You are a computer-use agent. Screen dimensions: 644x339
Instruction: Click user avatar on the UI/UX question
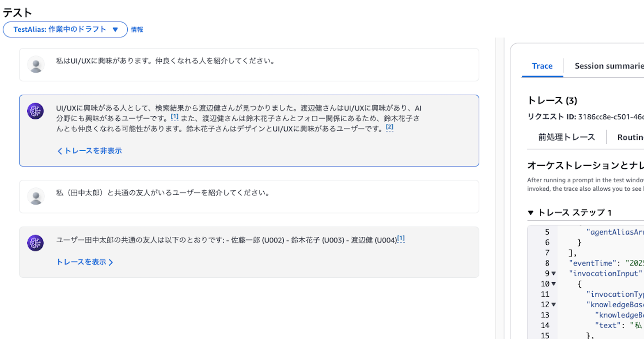tap(36, 64)
